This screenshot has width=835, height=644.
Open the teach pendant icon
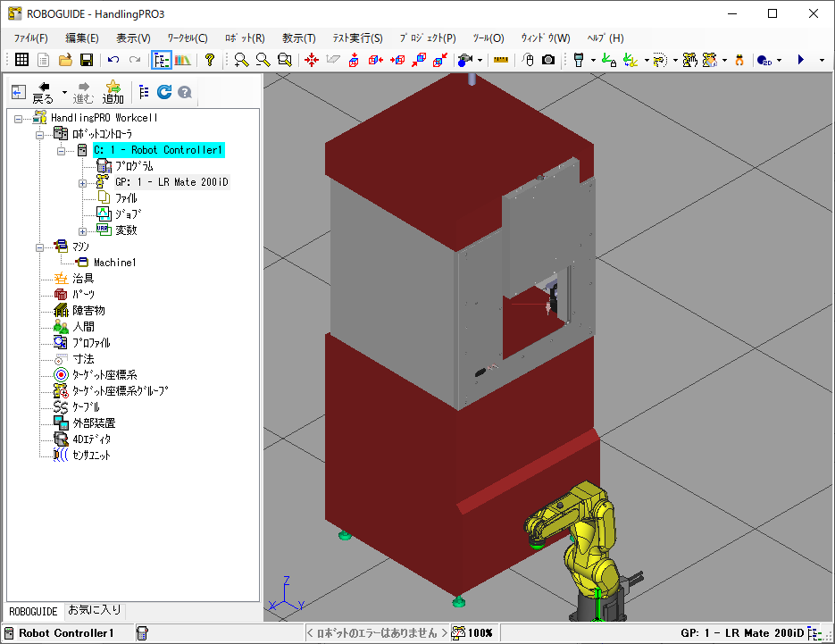click(579, 60)
